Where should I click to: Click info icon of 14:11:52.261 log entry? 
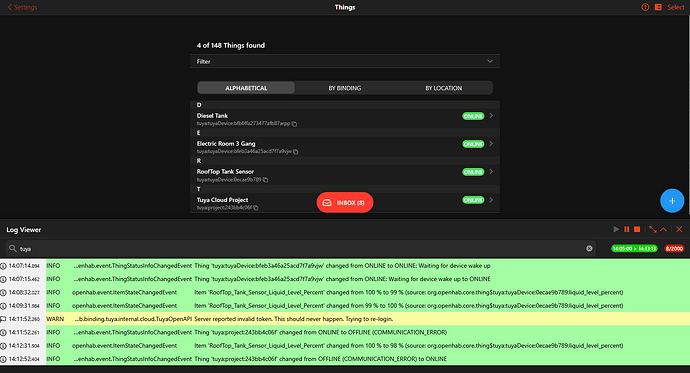(x=3, y=333)
